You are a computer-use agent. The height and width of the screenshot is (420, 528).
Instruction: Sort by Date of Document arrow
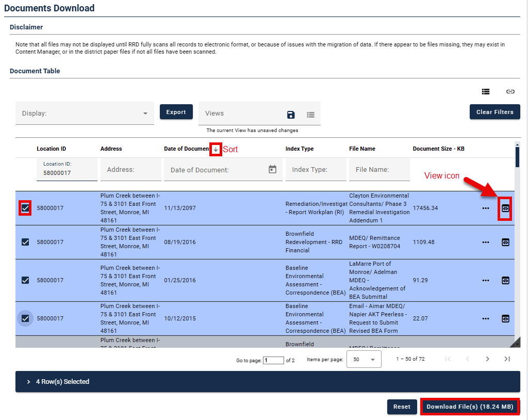(216, 149)
